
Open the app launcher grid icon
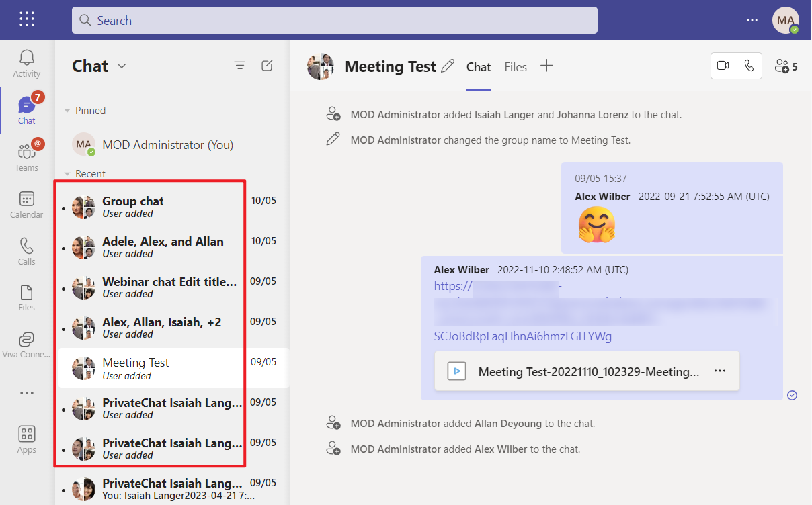click(x=27, y=19)
